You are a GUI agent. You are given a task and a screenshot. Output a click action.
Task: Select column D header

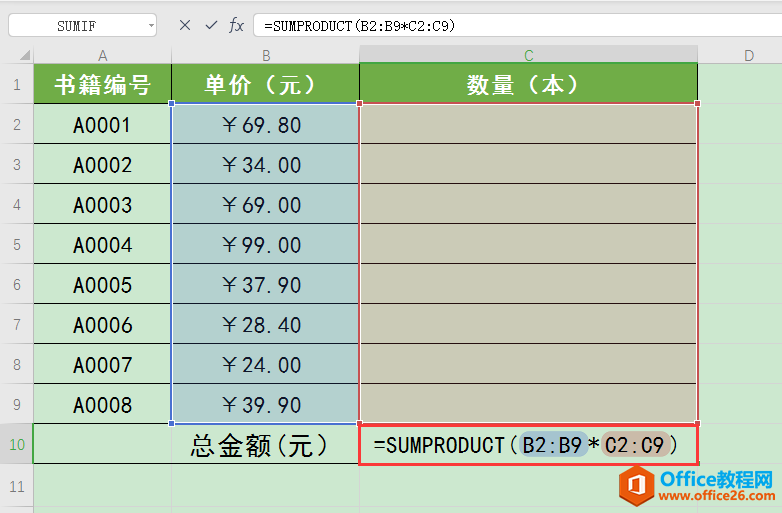coord(749,55)
